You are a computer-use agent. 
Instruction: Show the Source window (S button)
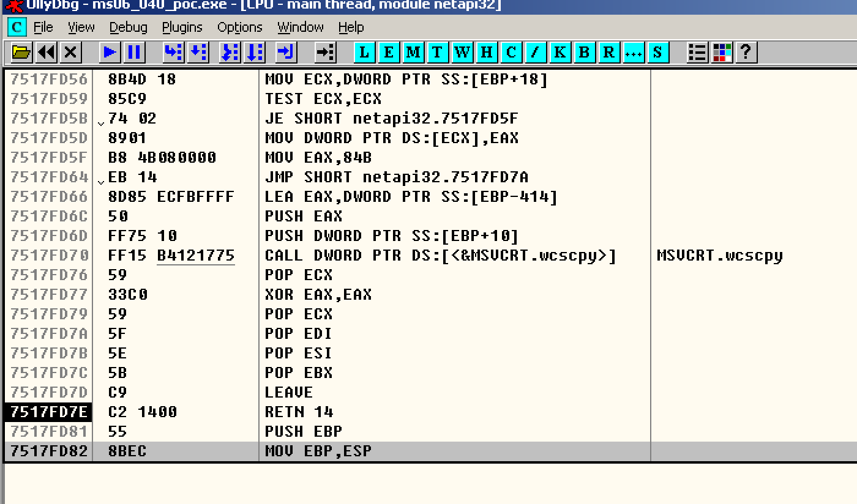[657, 52]
